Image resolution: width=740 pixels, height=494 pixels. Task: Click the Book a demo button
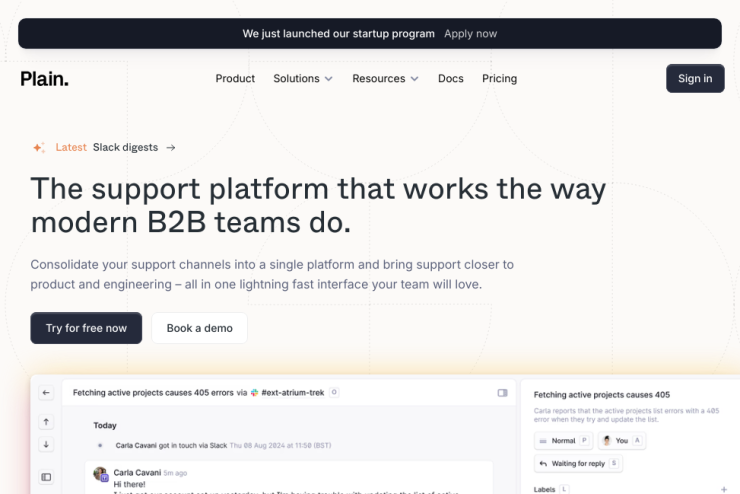click(x=200, y=328)
